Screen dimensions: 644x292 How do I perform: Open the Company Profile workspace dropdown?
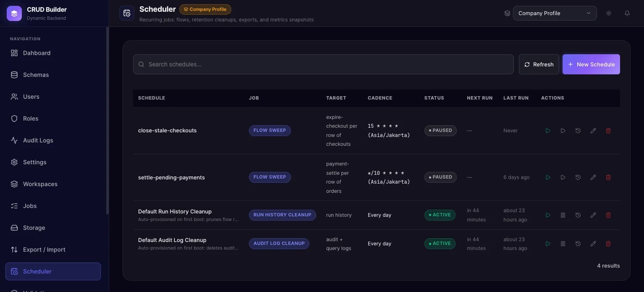click(555, 13)
